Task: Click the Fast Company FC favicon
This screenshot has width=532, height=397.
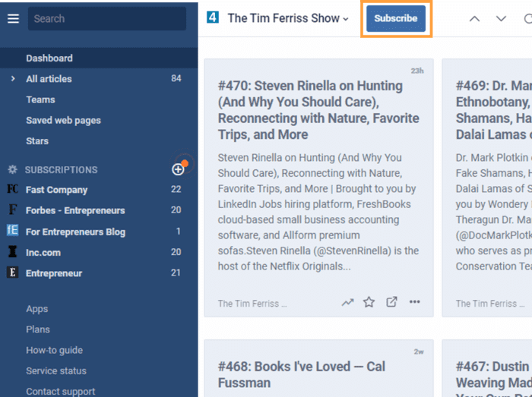Action: [x=13, y=189]
